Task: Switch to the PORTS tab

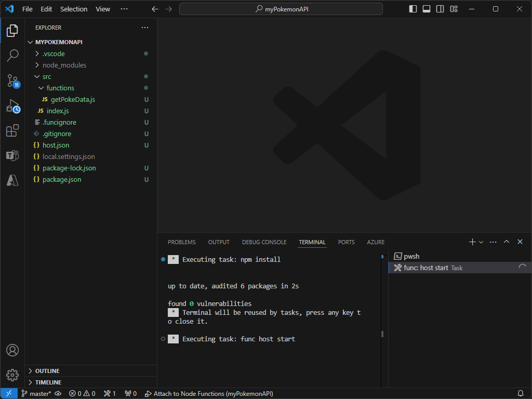Action: pyautogui.click(x=347, y=242)
